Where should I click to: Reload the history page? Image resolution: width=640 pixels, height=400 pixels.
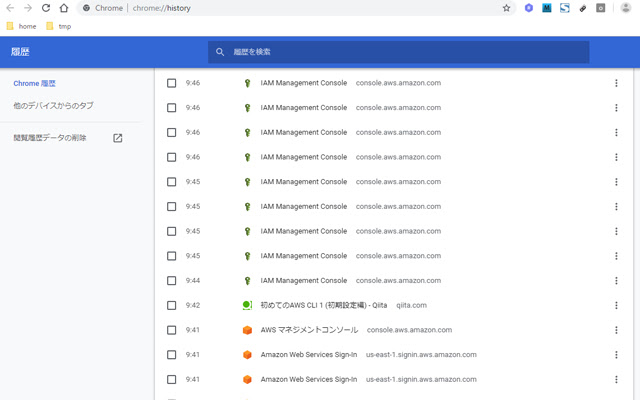point(46,8)
